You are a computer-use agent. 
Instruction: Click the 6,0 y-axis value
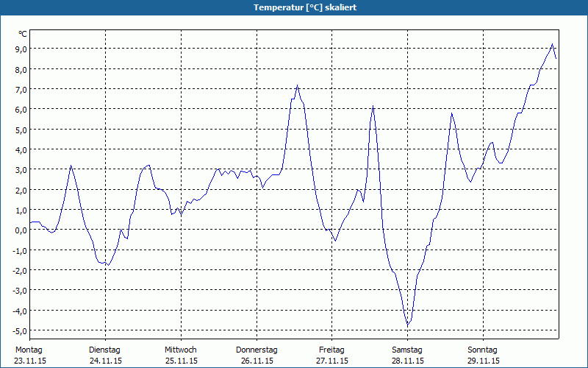[x=21, y=110]
